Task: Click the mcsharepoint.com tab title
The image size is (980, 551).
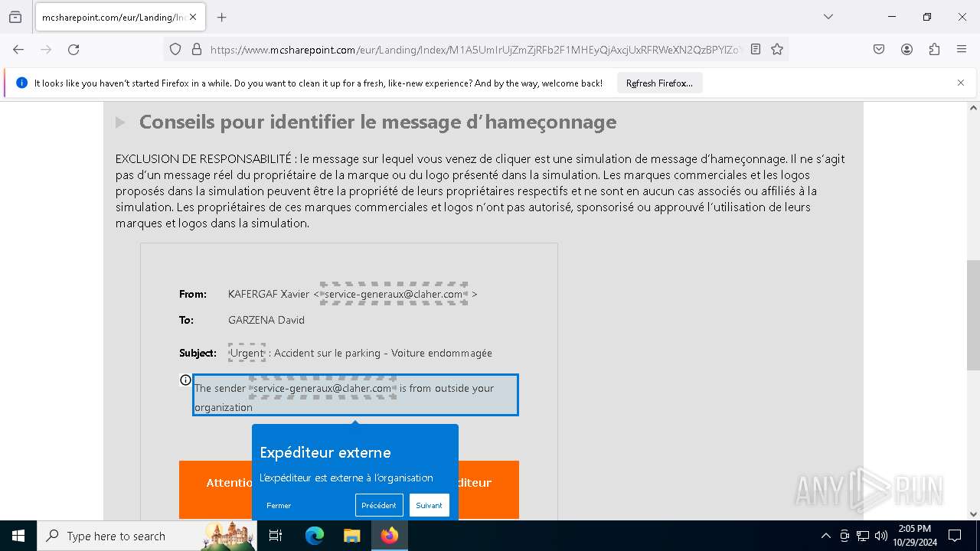Action: coord(113,17)
